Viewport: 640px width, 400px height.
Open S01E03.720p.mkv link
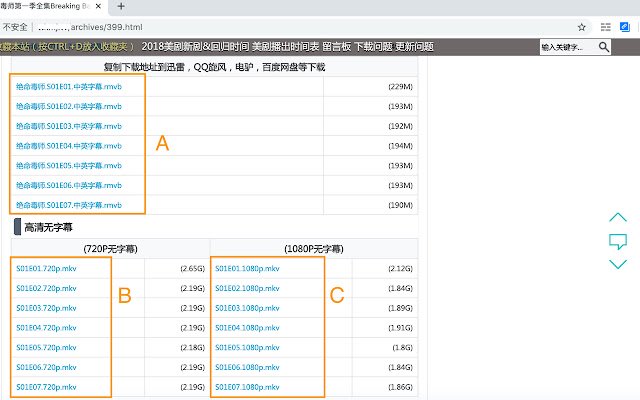46,308
